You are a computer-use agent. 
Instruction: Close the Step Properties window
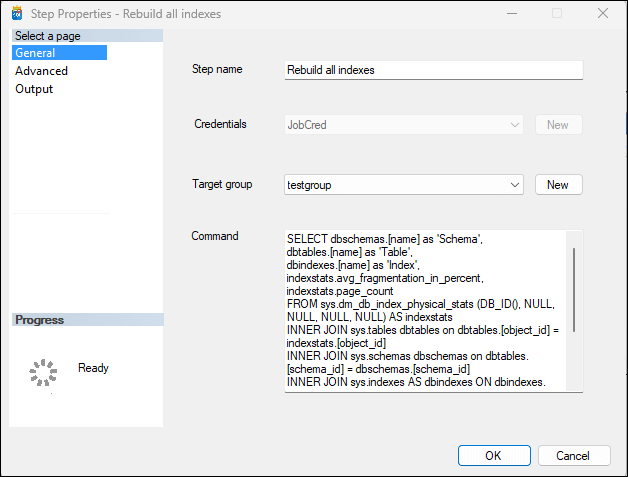pos(602,14)
